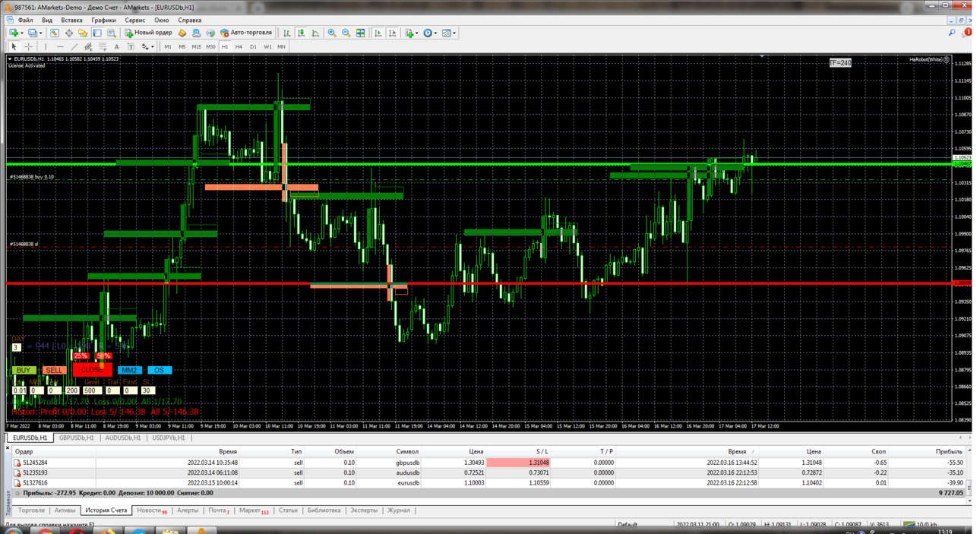Click the Auto-trading toolbar button
The height and width of the screenshot is (534, 980).
click(x=246, y=33)
